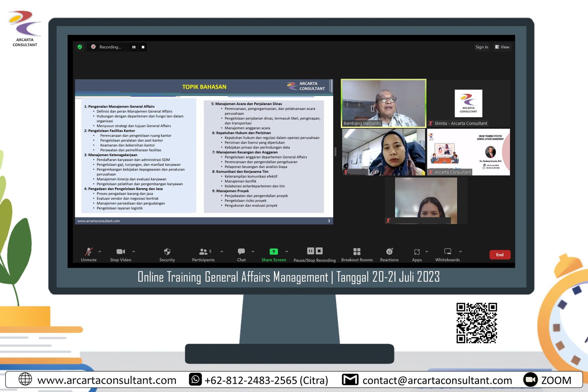Click the green Share Screen icon

[274, 252]
